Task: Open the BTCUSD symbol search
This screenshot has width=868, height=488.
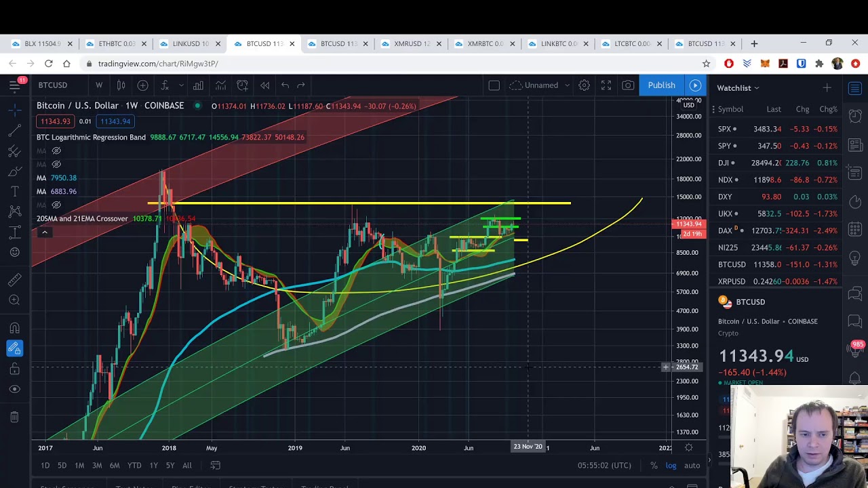Action: [53, 85]
